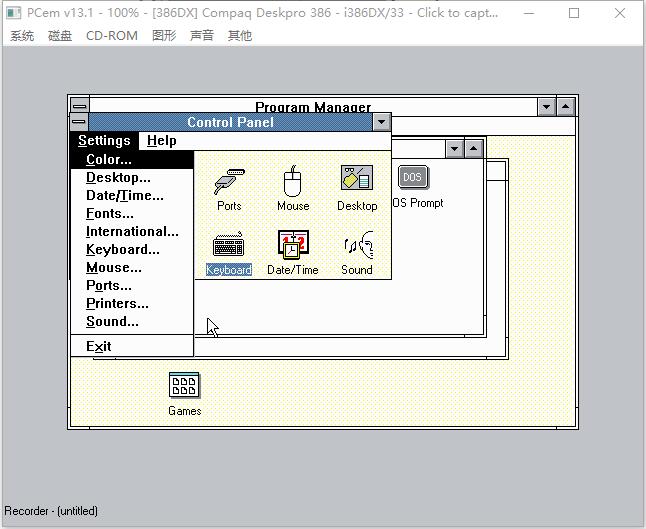Screen dimensions: 646x529
Task: Open the Help menu in Control Panel
Action: pos(162,140)
